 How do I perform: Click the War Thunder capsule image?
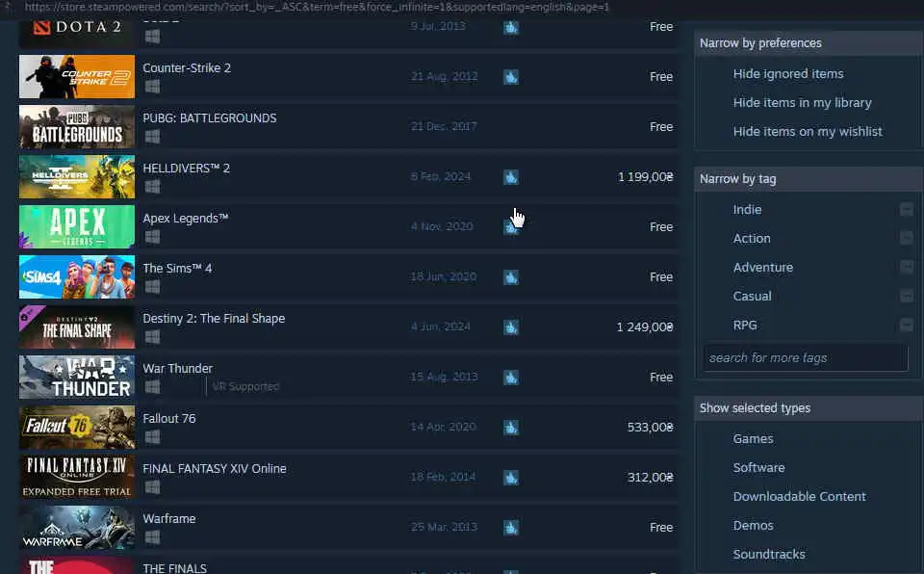click(x=77, y=377)
